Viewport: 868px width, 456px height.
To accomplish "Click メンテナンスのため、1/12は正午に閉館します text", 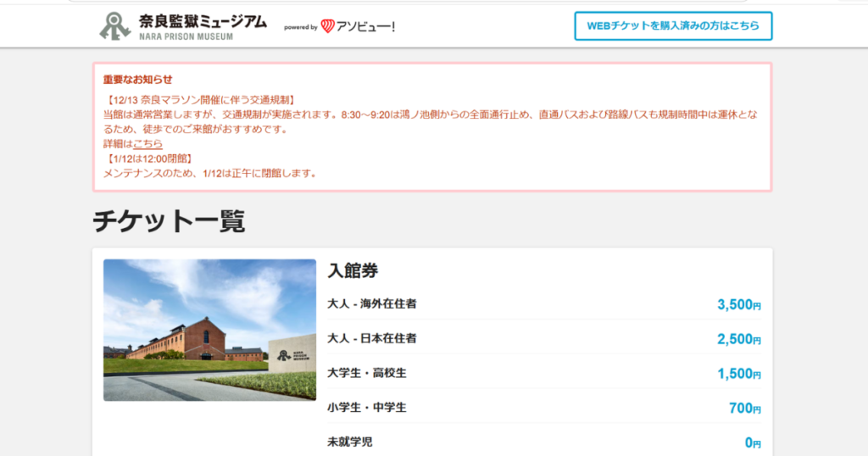I will tap(210, 173).
